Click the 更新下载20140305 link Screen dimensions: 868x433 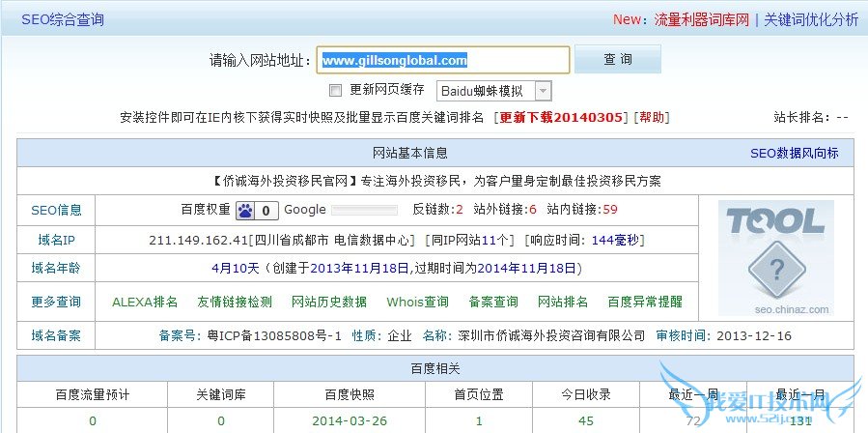[561, 118]
